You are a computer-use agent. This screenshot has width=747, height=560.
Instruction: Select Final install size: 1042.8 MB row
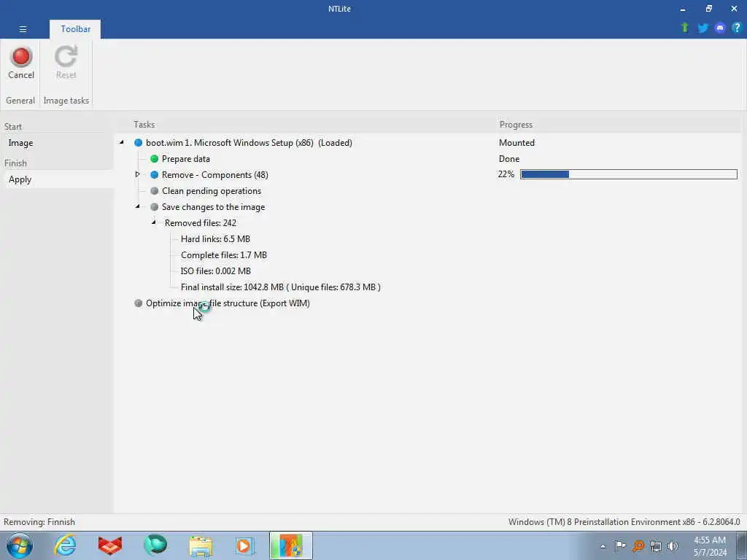pyautogui.click(x=281, y=287)
